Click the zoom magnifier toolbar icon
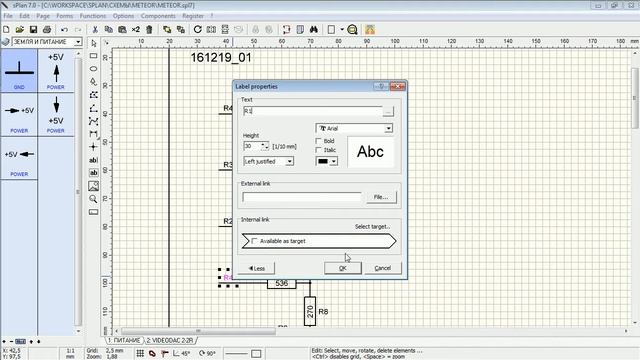Screen dimensions: 640x360 click(353, 29)
